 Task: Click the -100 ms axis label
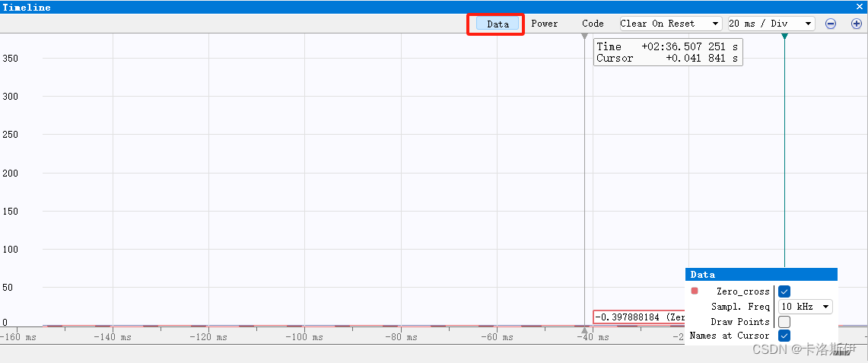click(305, 337)
